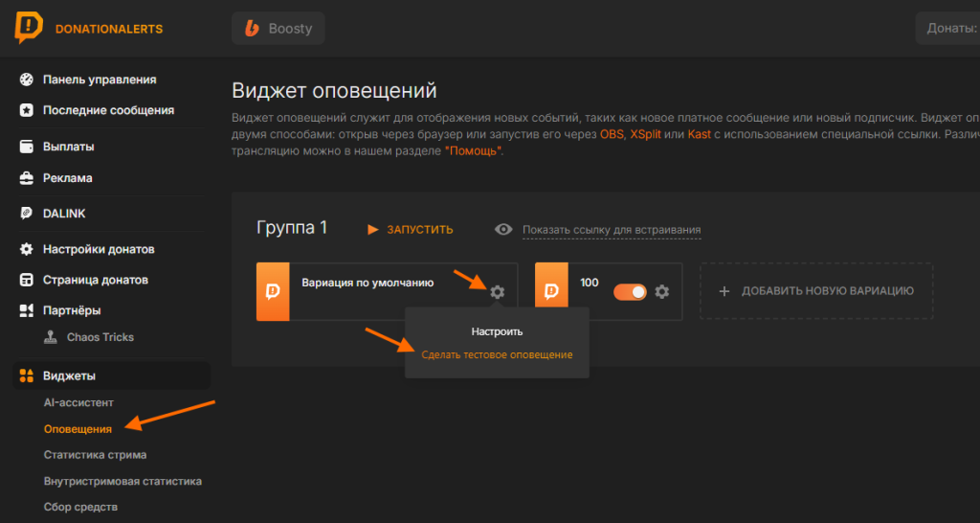
Task: Open DALINK menu item
Action: 64,214
